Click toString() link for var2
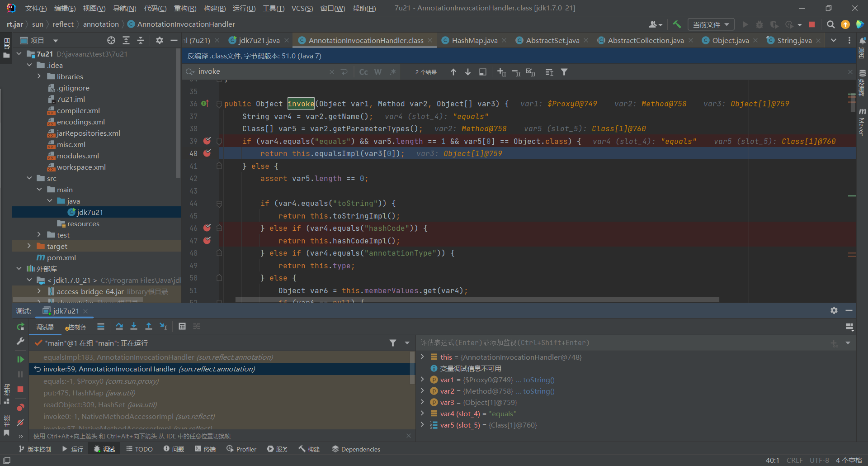This screenshot has width=868, height=466. [x=538, y=391]
